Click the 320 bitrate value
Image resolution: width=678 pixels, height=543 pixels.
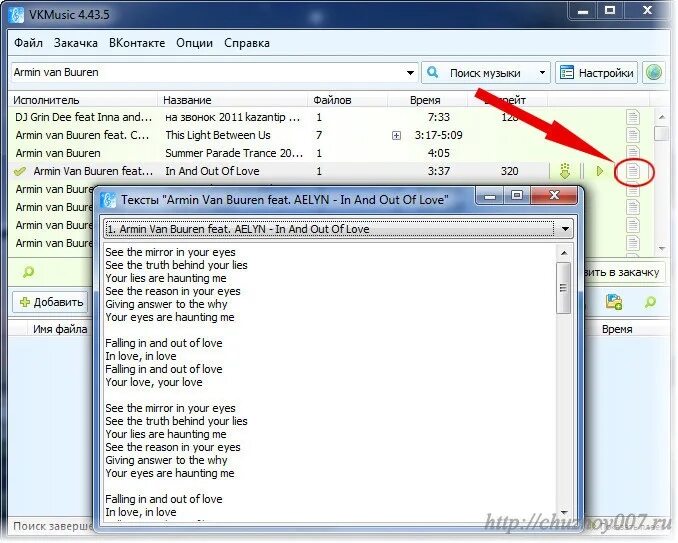pyautogui.click(x=509, y=171)
